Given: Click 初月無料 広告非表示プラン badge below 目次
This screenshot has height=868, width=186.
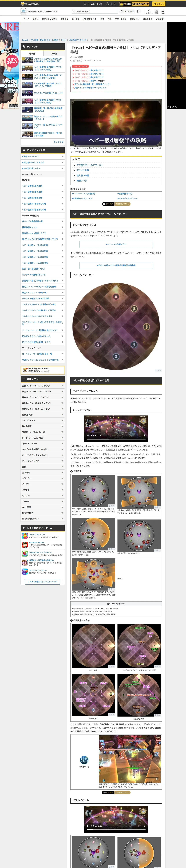Looking at the screenshot, I should pyautogui.click(x=116, y=204).
